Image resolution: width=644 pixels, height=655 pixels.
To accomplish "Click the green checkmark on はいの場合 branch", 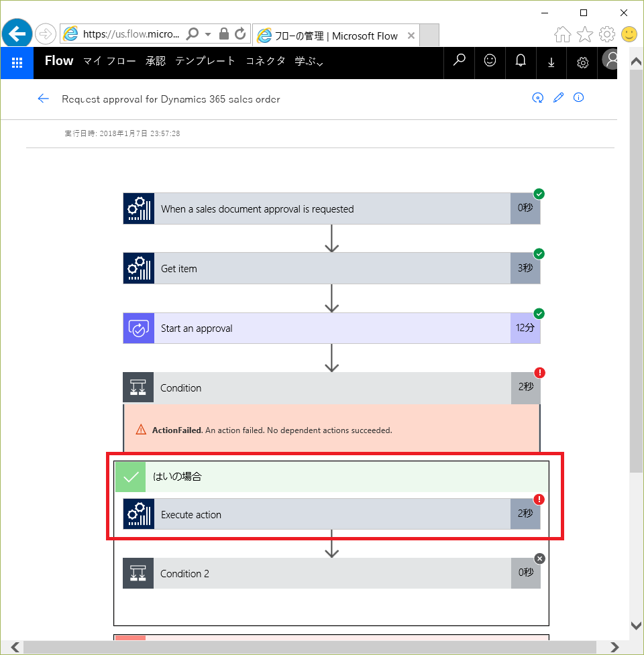I will [x=130, y=477].
